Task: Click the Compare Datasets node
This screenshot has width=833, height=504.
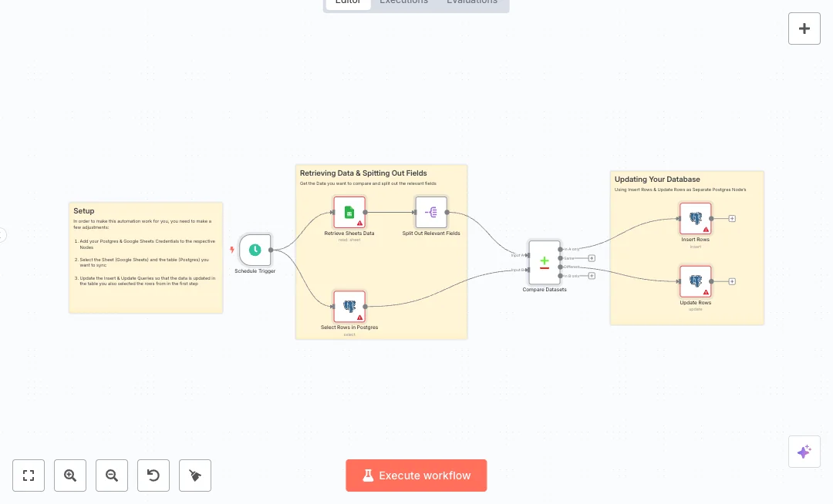Action: click(545, 262)
